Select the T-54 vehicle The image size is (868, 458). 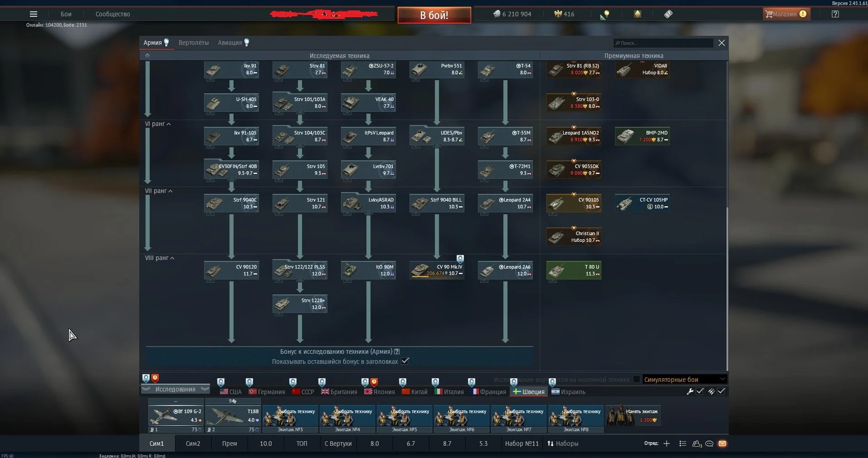pos(505,70)
